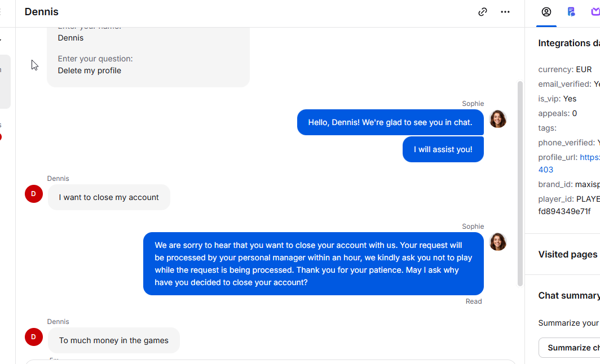Click Dennis's red avatar beside close-account message
This screenshot has height=364, width=600.
[34, 194]
